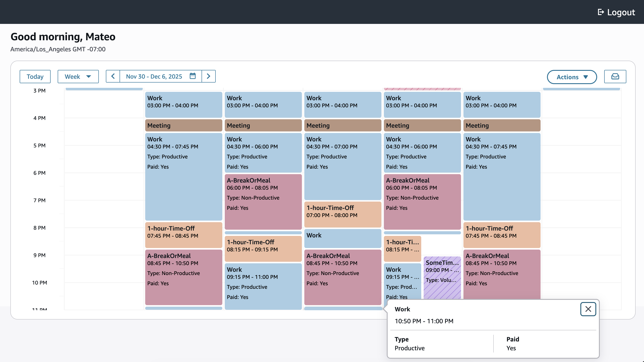Open the Actions dropdown menu

tap(572, 77)
